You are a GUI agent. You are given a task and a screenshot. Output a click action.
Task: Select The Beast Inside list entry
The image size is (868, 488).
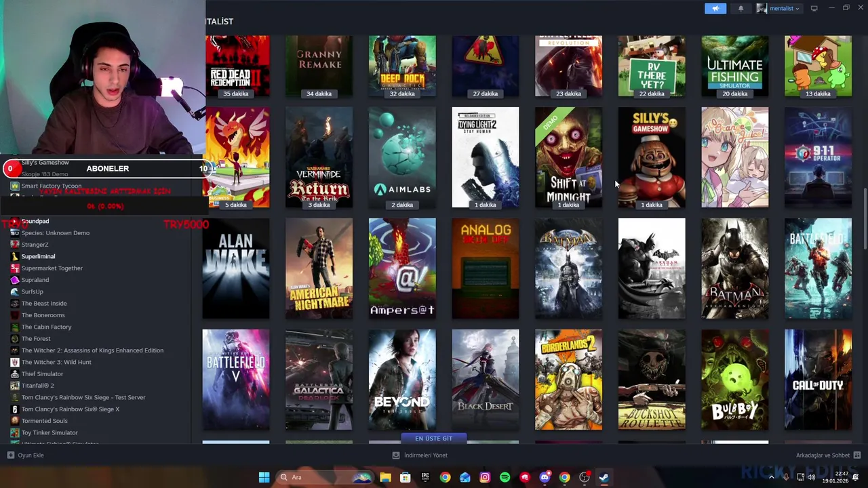pyautogui.click(x=44, y=304)
